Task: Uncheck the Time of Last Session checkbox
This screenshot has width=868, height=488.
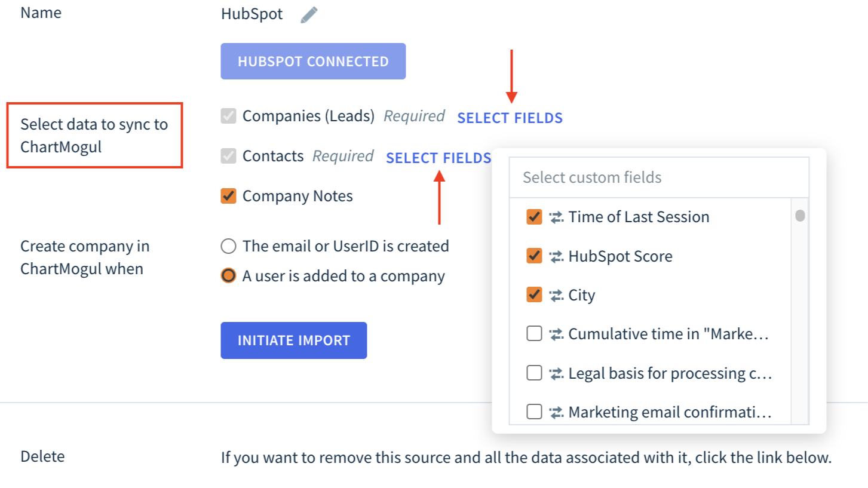Action: (x=534, y=217)
